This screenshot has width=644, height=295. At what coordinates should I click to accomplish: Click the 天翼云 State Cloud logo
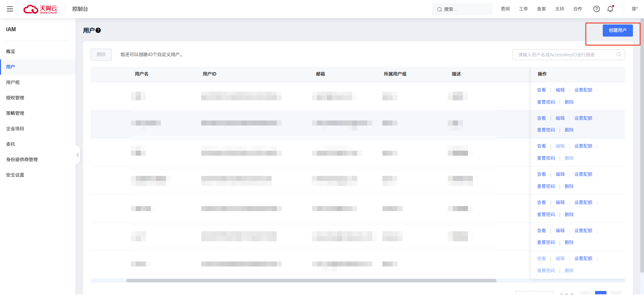pos(40,9)
